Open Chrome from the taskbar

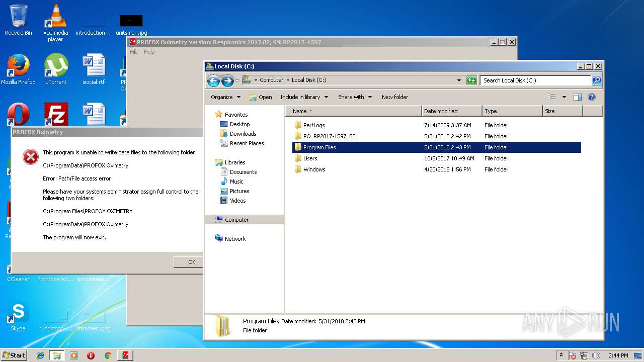(108, 355)
